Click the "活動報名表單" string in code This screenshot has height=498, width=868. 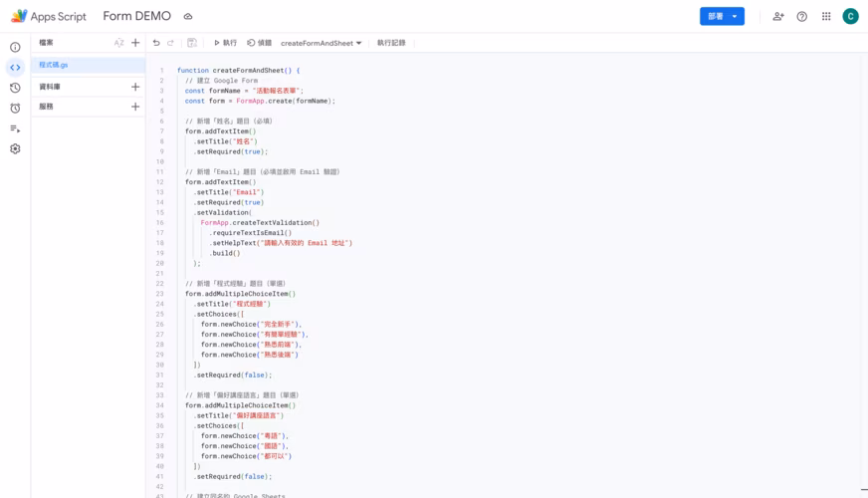(x=276, y=91)
